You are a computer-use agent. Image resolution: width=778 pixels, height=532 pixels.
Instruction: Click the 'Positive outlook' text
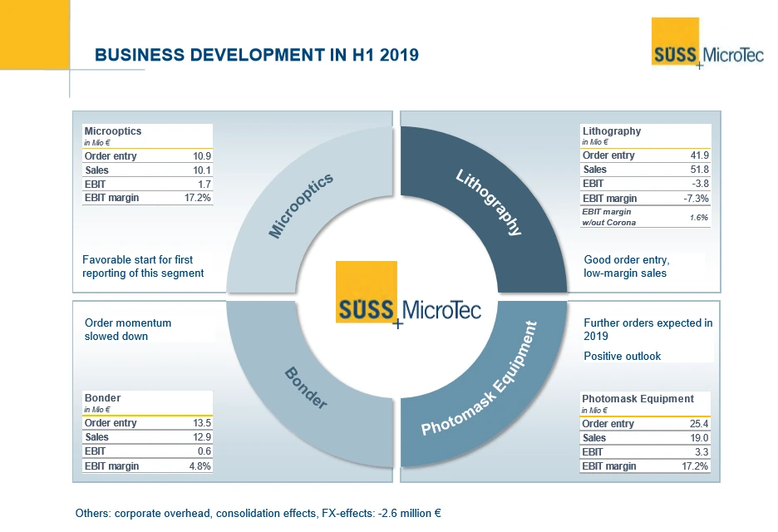pyautogui.click(x=622, y=356)
